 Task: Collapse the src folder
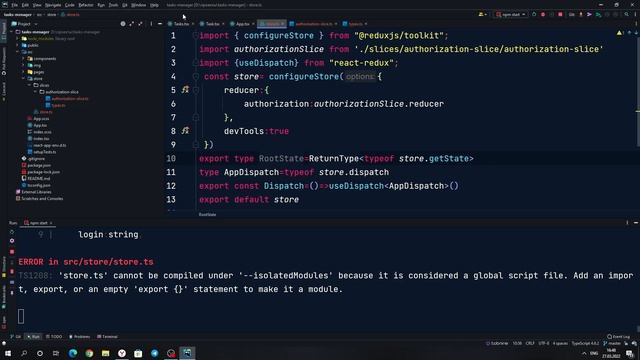(18, 52)
